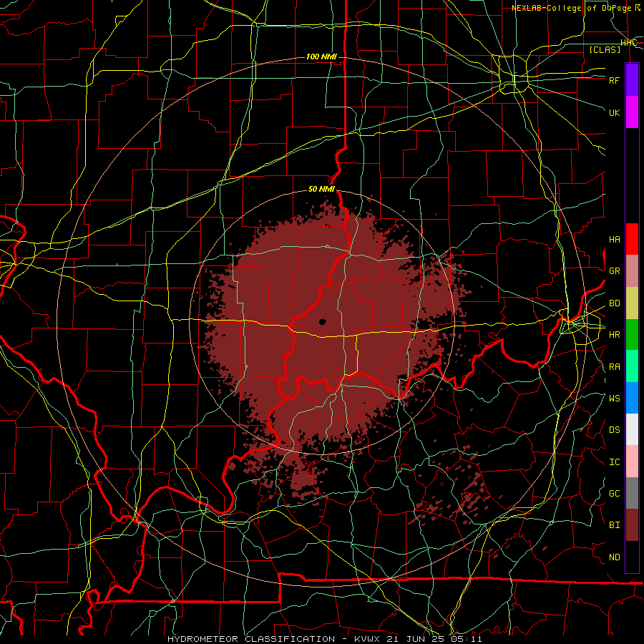
Task: Click the IC legend label
Action: coord(615,462)
